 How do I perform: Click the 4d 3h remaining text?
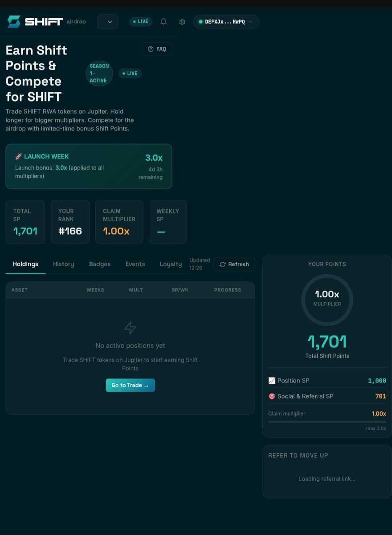pyautogui.click(x=150, y=173)
